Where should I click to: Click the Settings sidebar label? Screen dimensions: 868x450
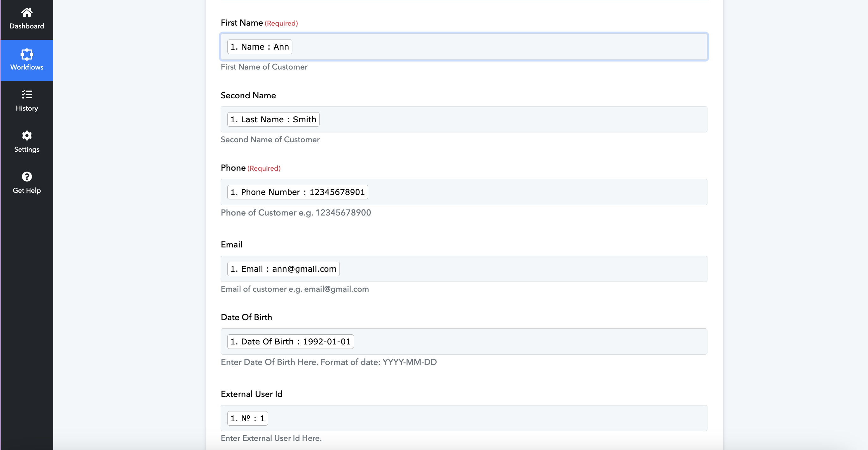click(27, 149)
